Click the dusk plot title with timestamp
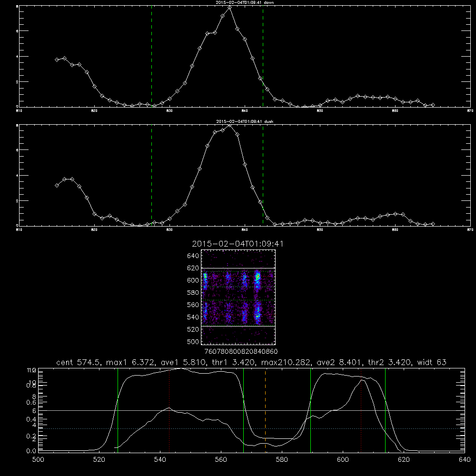 245,121
